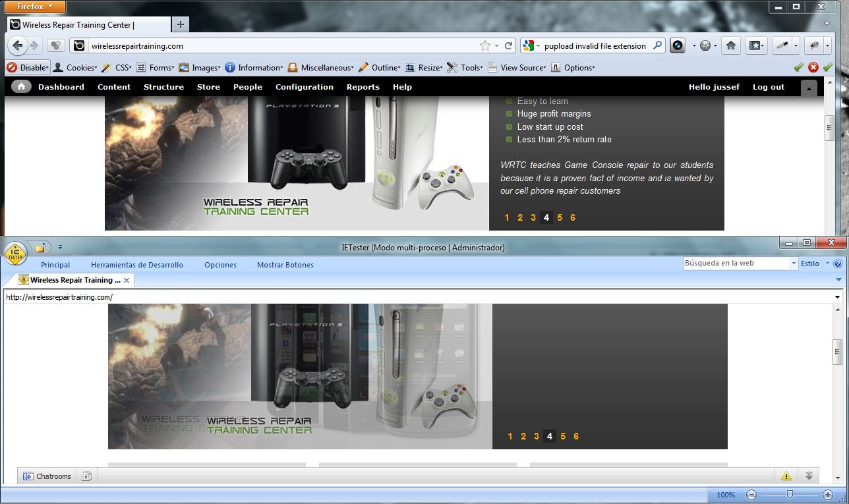This screenshot has width=849, height=504.
Task: Open the bookmarks star-list toolbar button
Action: coord(756,45)
